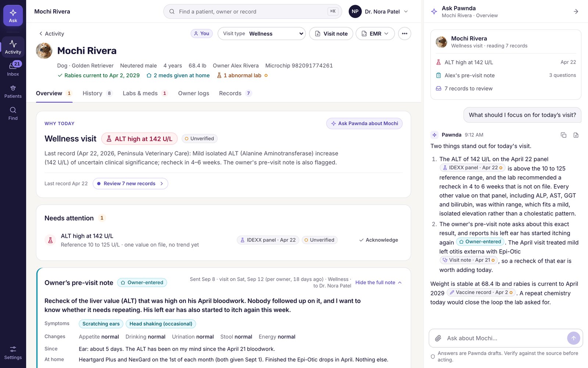Send the message to Pawnda

[x=574, y=338]
